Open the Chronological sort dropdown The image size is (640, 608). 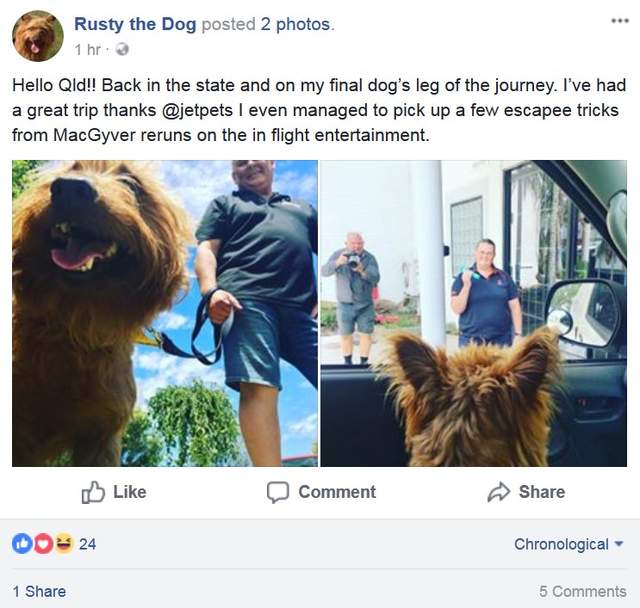pos(568,544)
